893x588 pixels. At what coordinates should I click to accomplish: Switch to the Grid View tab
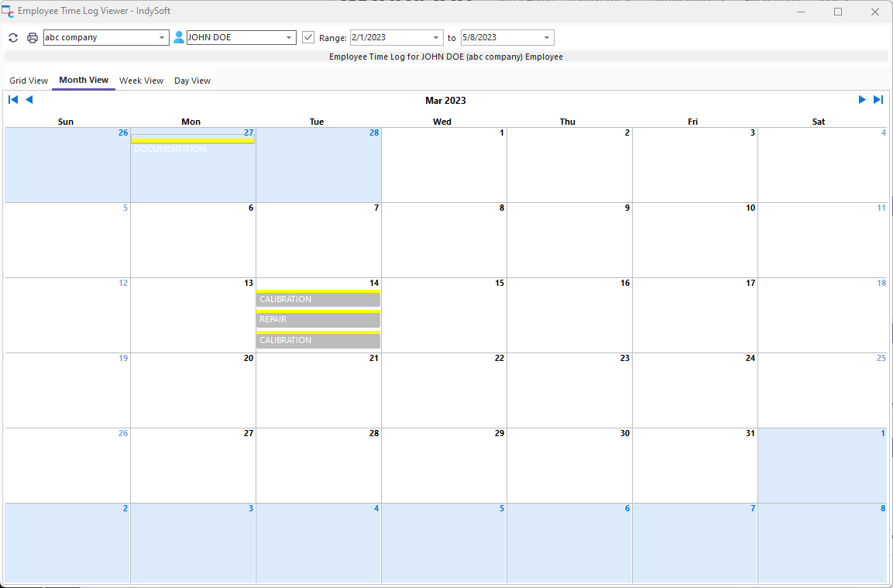coord(29,81)
